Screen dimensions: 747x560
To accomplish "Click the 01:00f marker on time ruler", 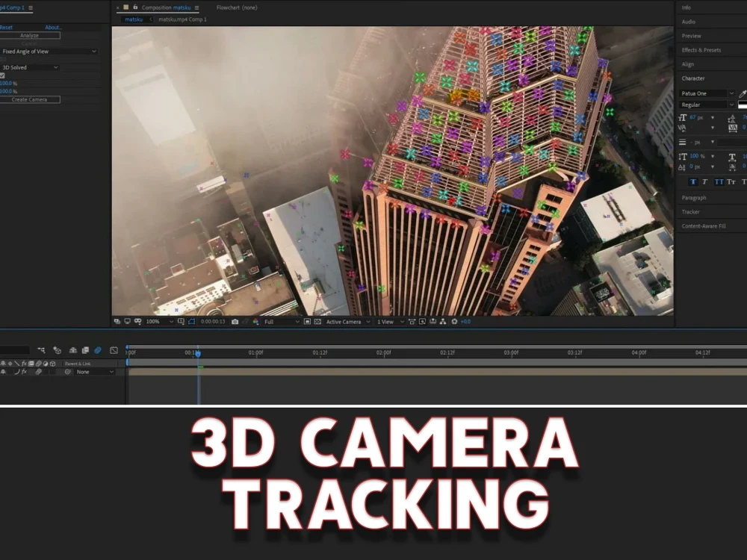I will point(255,353).
